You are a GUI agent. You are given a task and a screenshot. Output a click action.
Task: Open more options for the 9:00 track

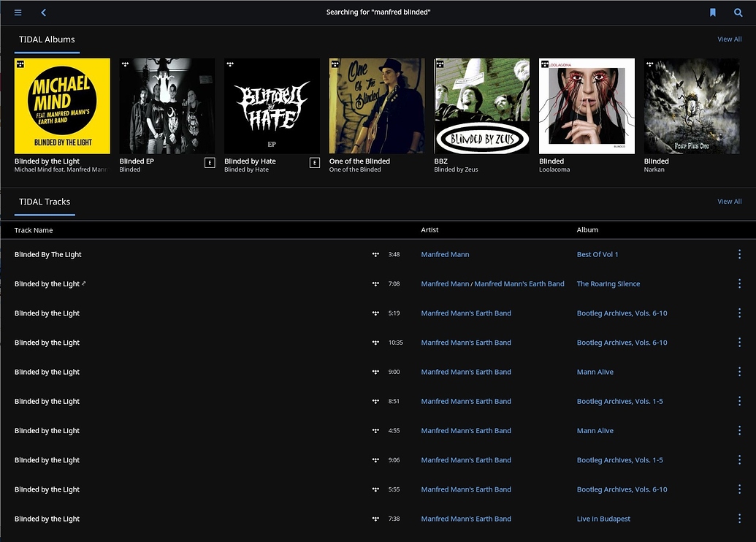coord(740,372)
